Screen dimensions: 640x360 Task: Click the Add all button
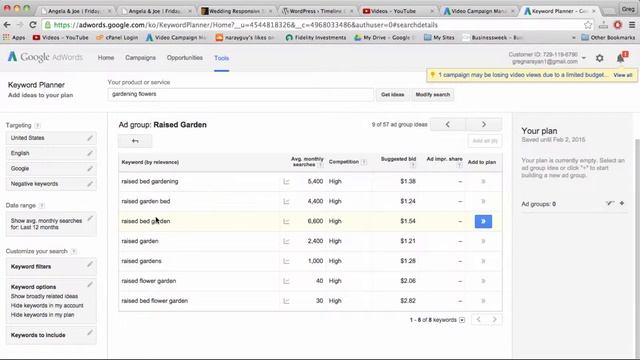click(484, 141)
